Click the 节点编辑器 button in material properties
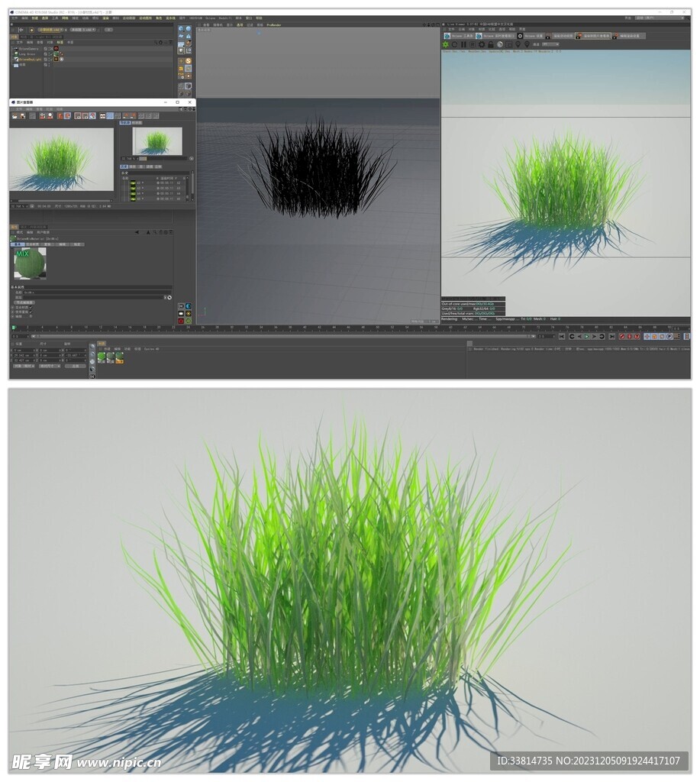The height and width of the screenshot is (782, 700). [24, 302]
